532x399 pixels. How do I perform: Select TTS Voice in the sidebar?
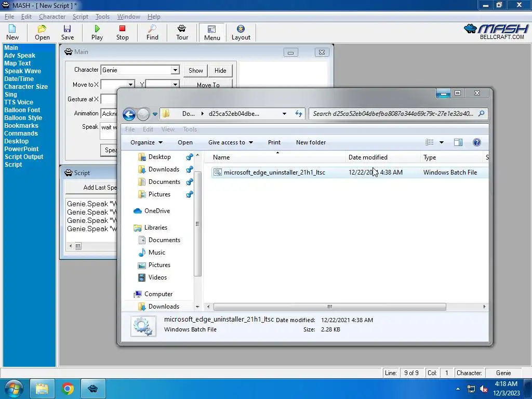click(x=19, y=102)
